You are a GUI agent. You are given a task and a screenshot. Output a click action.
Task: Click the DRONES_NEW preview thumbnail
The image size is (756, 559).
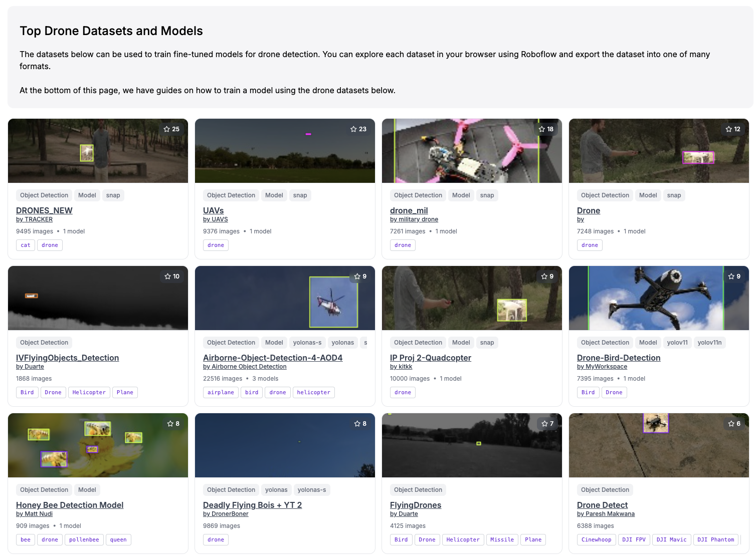tap(98, 151)
